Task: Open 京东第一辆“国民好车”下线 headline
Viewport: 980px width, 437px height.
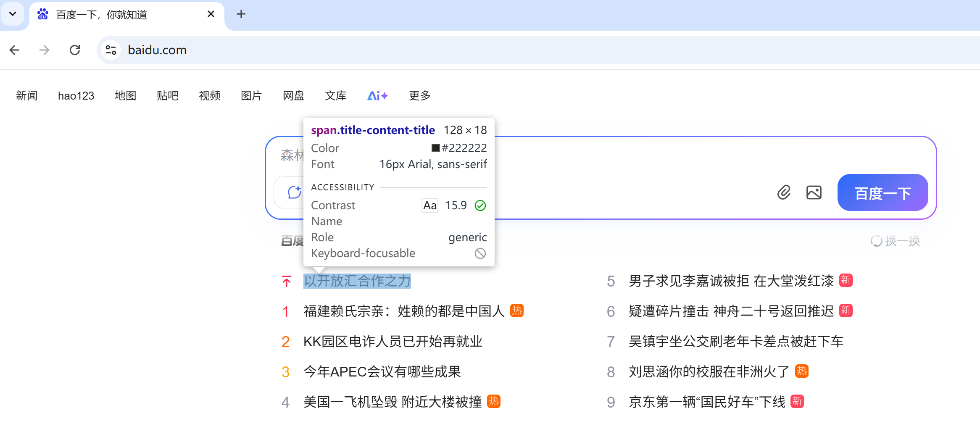Action: 707,402
